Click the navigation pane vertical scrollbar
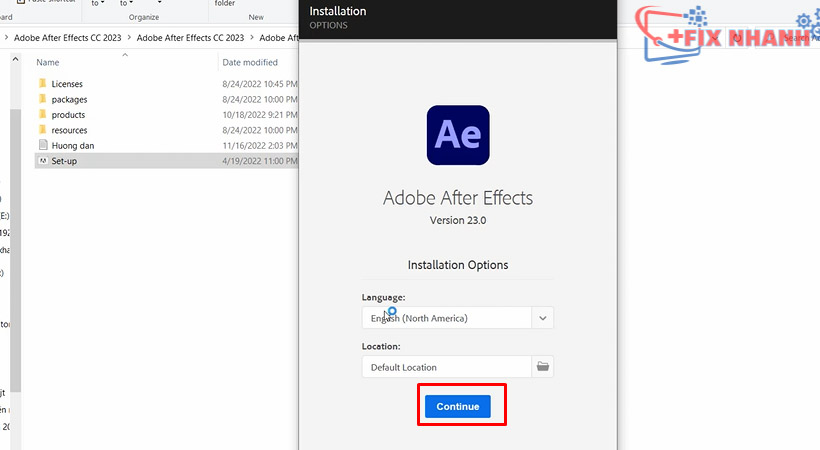 coord(16,250)
